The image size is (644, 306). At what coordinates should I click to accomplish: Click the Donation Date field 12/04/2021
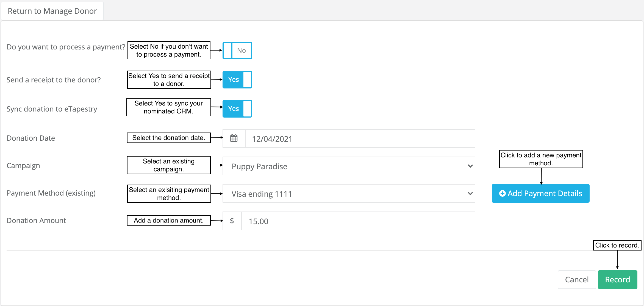360,139
